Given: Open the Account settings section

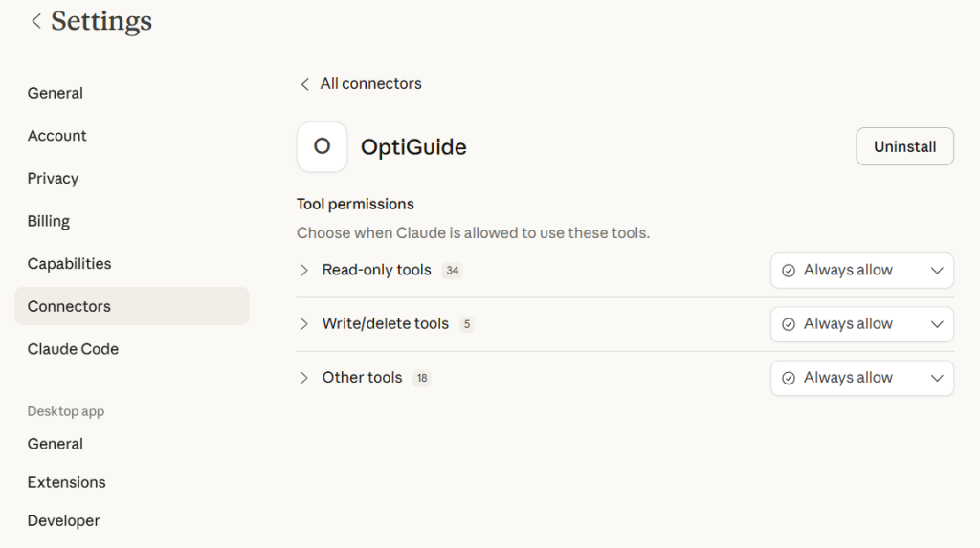Looking at the screenshot, I should [57, 136].
